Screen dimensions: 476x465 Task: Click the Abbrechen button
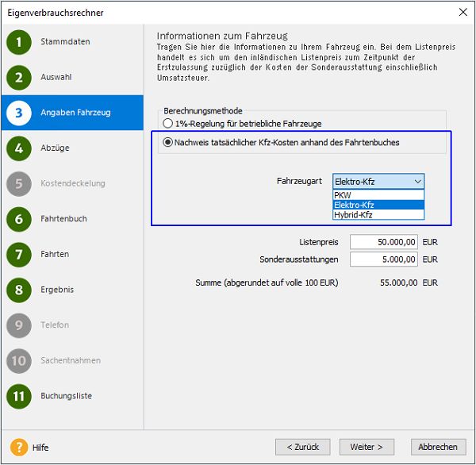click(438, 447)
